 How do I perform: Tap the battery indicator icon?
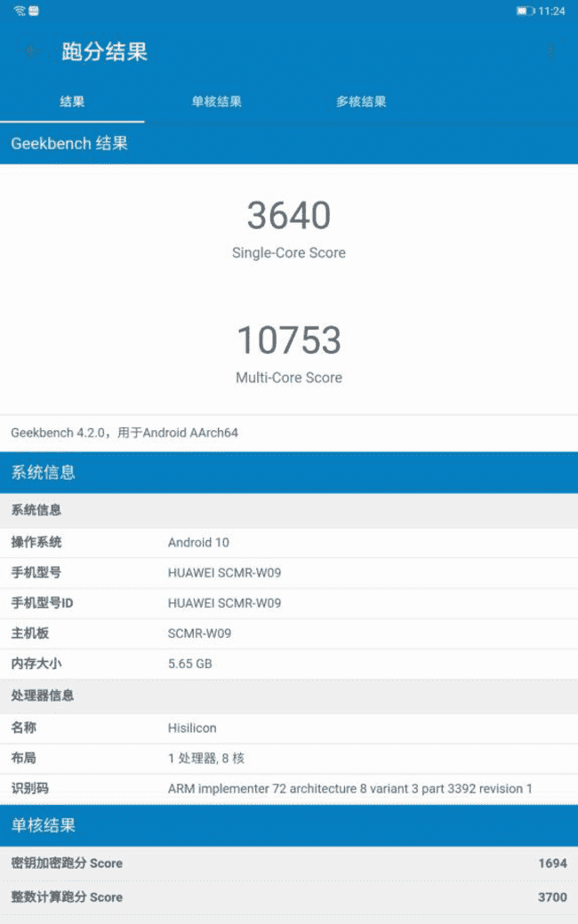tap(526, 11)
